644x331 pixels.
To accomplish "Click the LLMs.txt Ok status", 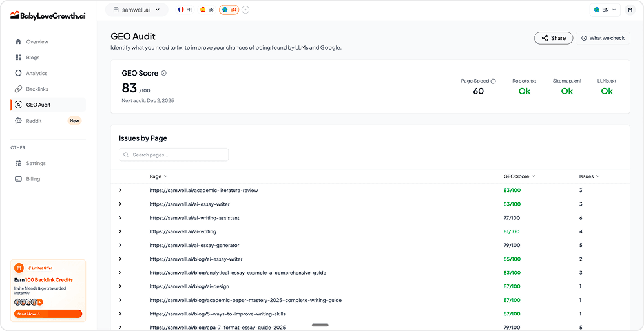I will click(607, 91).
